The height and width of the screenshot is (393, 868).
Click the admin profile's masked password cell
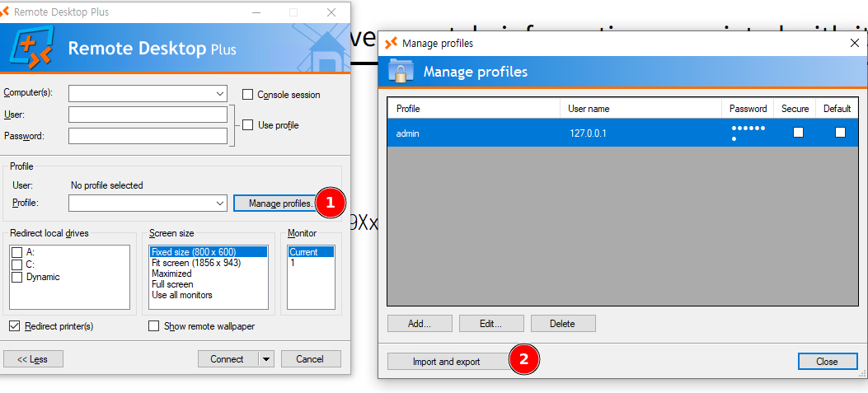coord(748,133)
